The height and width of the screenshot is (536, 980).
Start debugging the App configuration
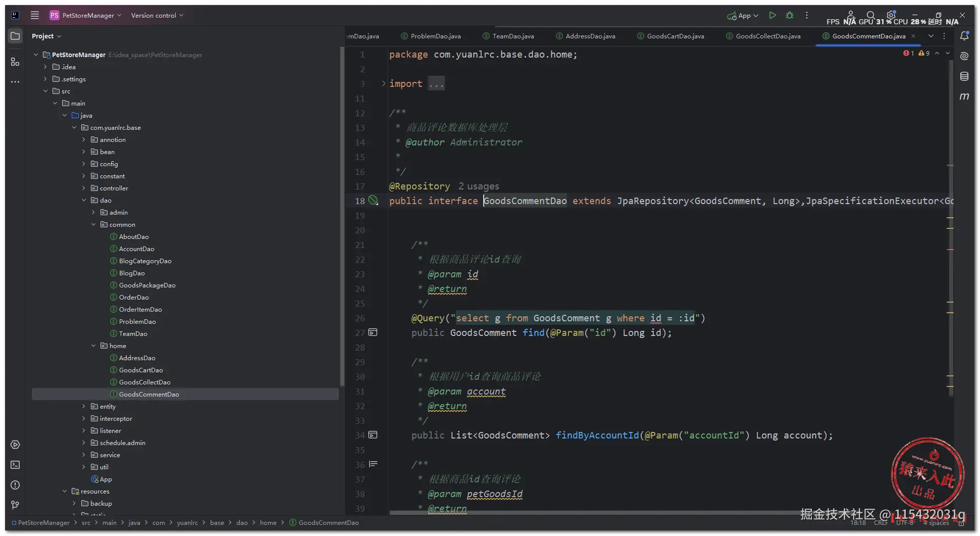pos(790,15)
